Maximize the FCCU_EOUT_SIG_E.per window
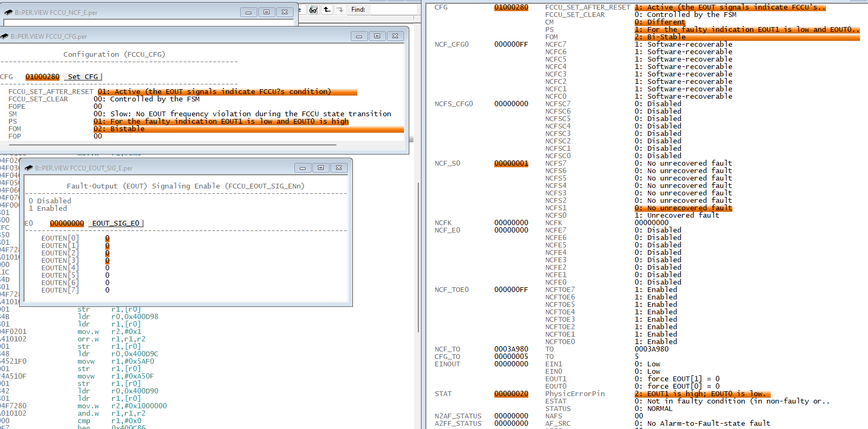The image size is (868, 429). pyautogui.click(x=321, y=168)
